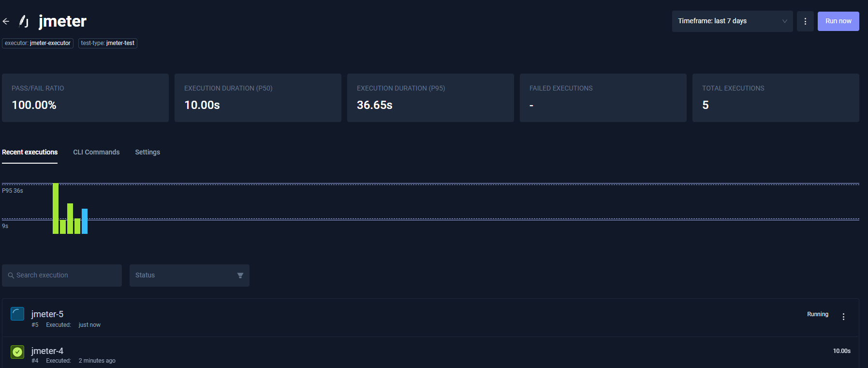
Task: Click the jmeter feather logo icon
Action: pos(24,21)
